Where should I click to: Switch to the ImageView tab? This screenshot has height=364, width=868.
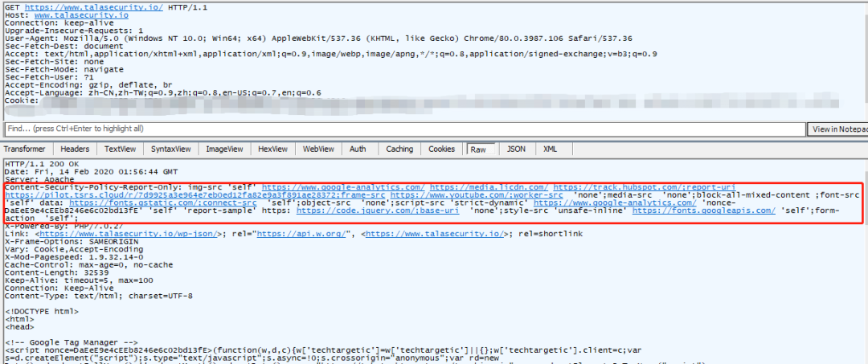point(224,149)
